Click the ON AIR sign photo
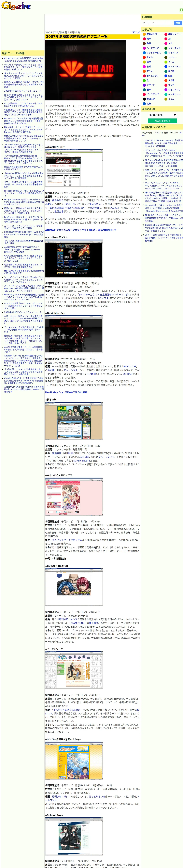The image size is (183, 868). click(85, 70)
